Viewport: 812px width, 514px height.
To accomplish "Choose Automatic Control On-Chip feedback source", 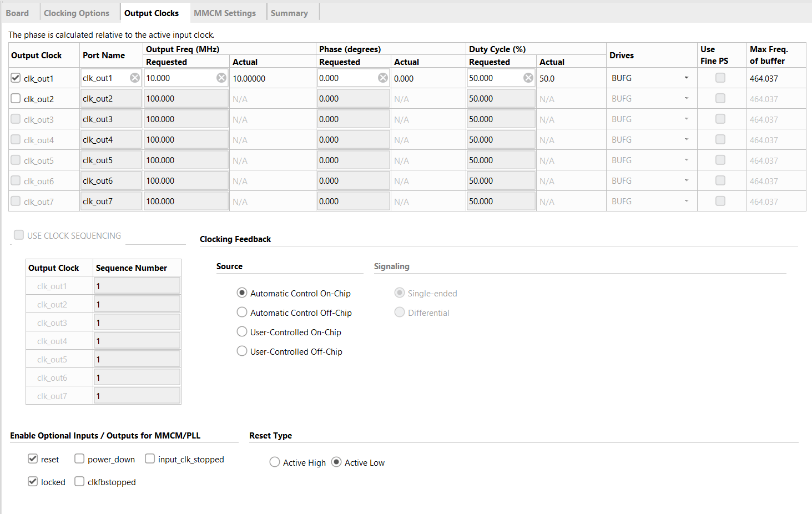I will [x=242, y=293].
